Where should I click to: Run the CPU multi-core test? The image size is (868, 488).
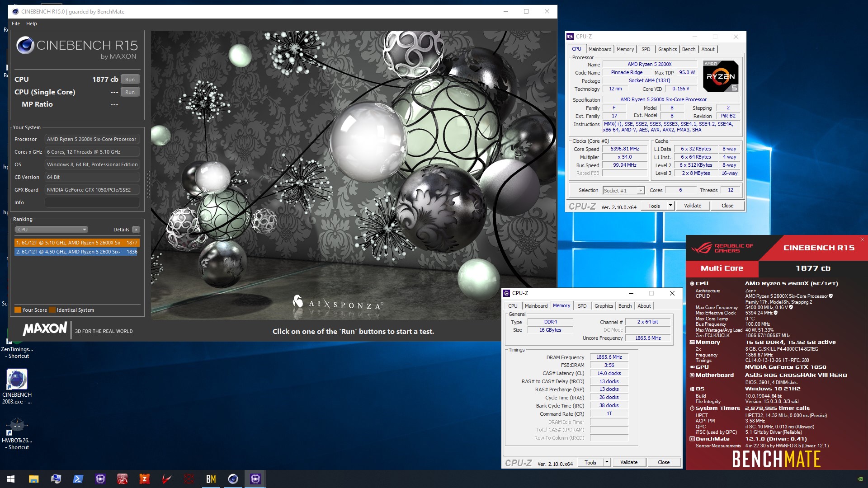[130, 80]
